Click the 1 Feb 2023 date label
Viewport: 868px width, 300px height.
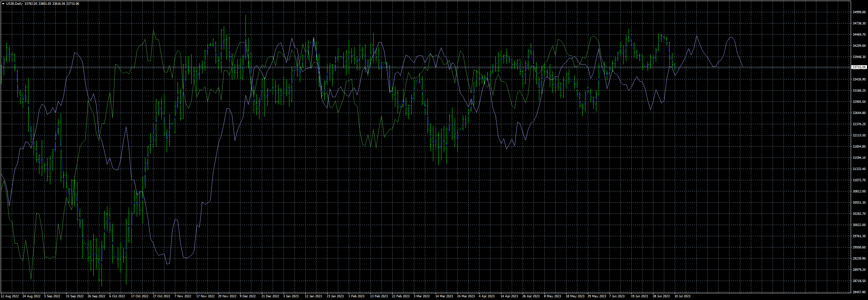pyautogui.click(x=356, y=296)
